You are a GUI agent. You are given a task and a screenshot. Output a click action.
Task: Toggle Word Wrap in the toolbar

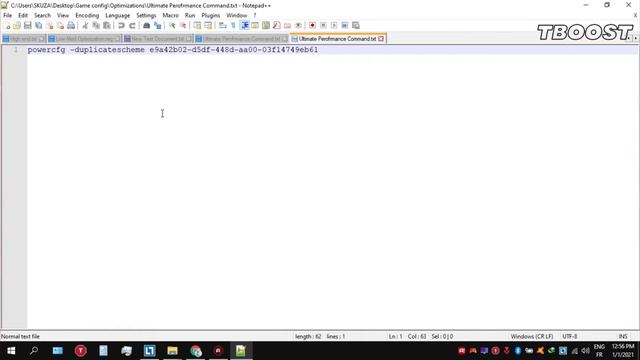click(x=222, y=25)
